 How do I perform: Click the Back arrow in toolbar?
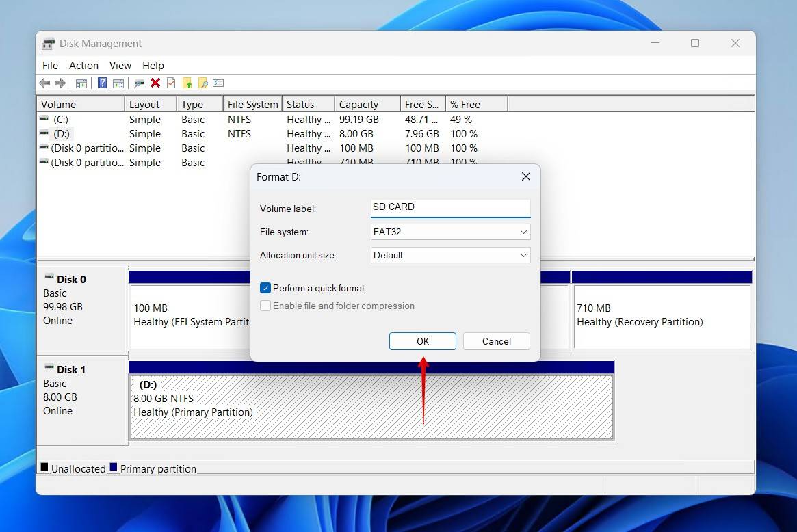(x=44, y=83)
